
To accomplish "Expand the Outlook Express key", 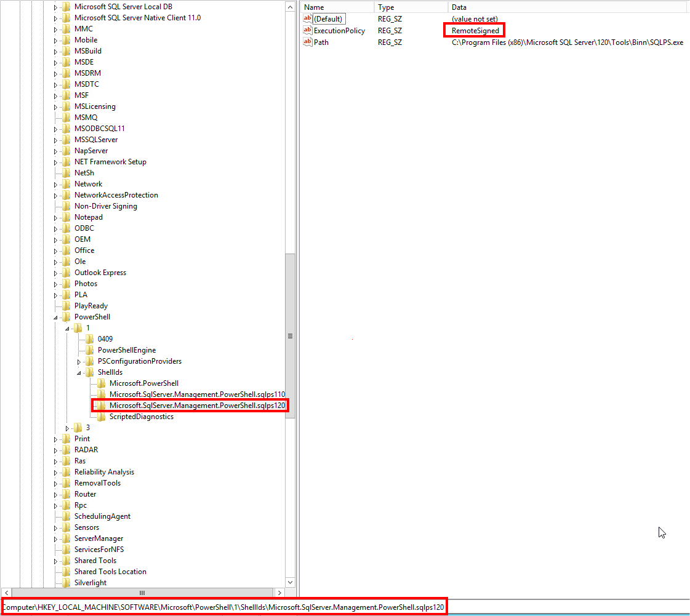I will [55, 273].
